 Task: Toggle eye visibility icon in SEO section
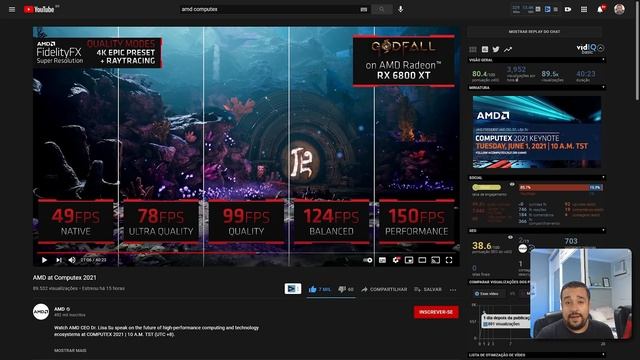coord(510,237)
